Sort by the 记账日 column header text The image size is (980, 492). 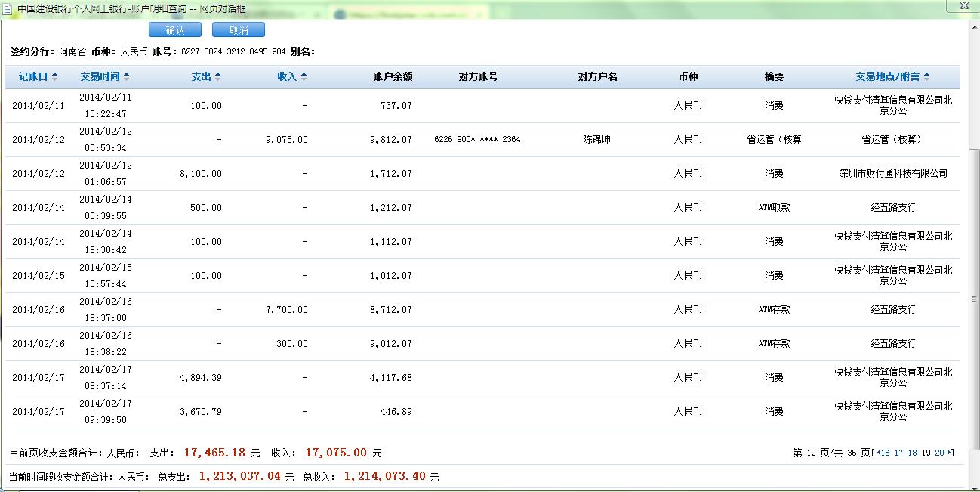pos(33,77)
